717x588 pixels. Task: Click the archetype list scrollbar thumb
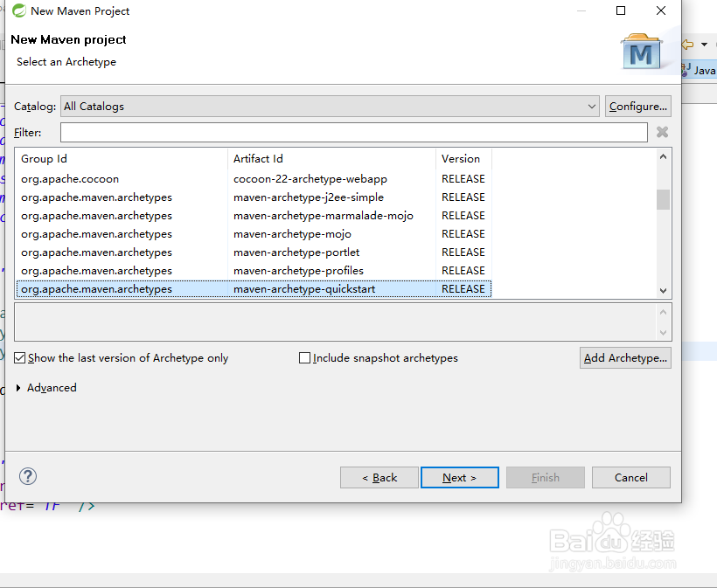click(x=663, y=200)
